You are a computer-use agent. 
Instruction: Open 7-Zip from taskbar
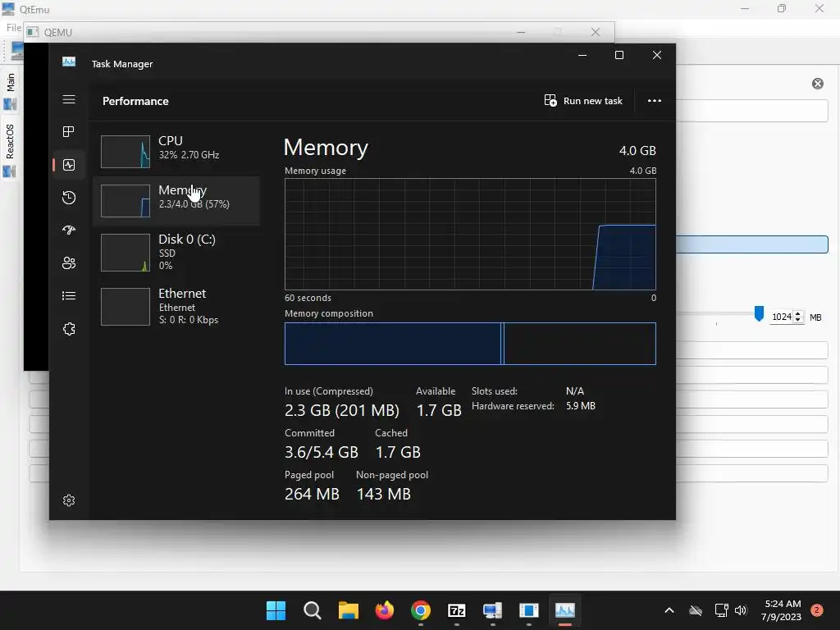click(456, 610)
